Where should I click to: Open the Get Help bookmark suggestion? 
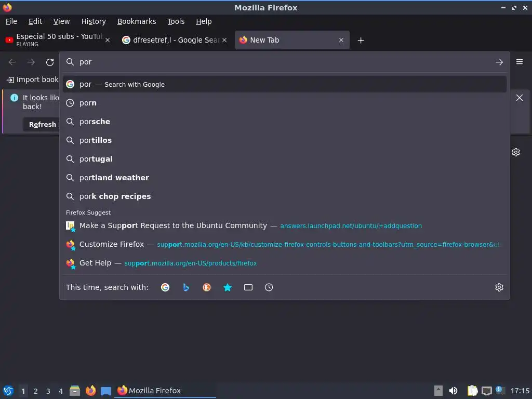click(x=284, y=263)
